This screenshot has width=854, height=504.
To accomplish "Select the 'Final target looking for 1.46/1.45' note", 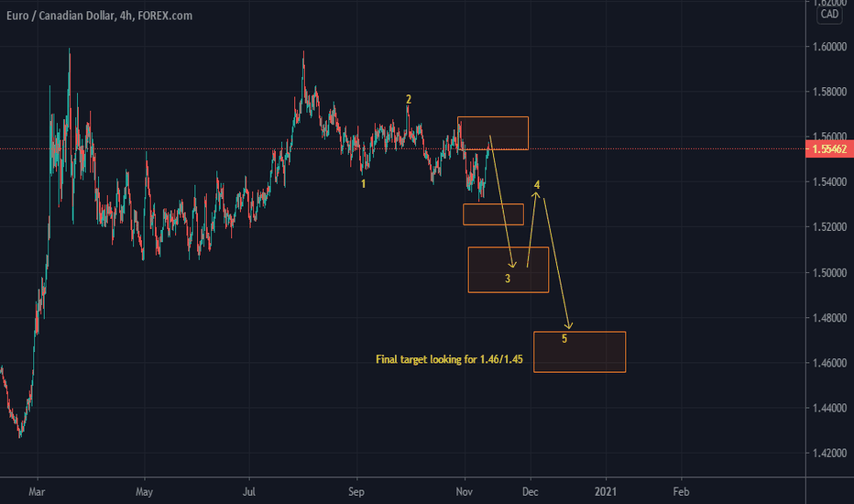I will [x=449, y=359].
